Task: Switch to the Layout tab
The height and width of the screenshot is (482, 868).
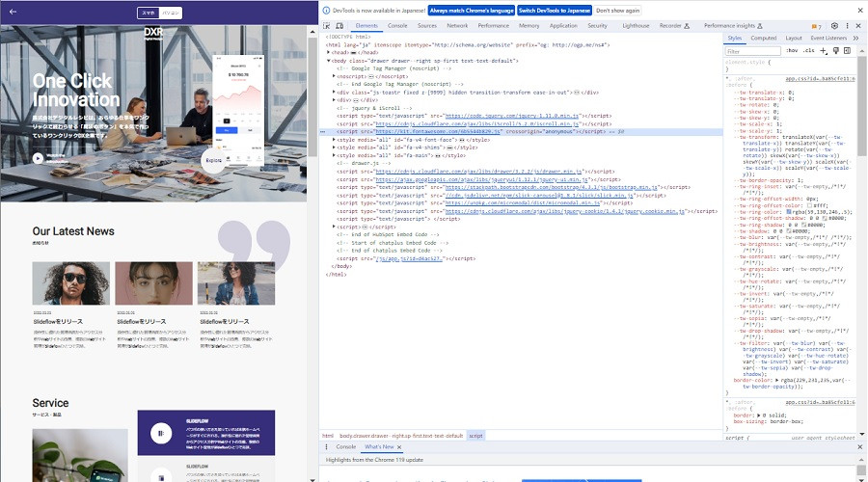Action: tap(794, 39)
